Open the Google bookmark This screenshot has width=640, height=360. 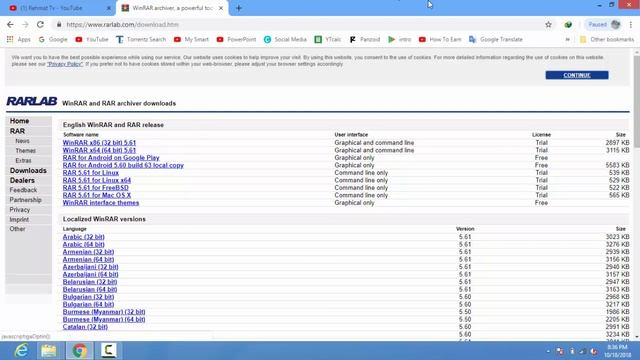point(53,39)
